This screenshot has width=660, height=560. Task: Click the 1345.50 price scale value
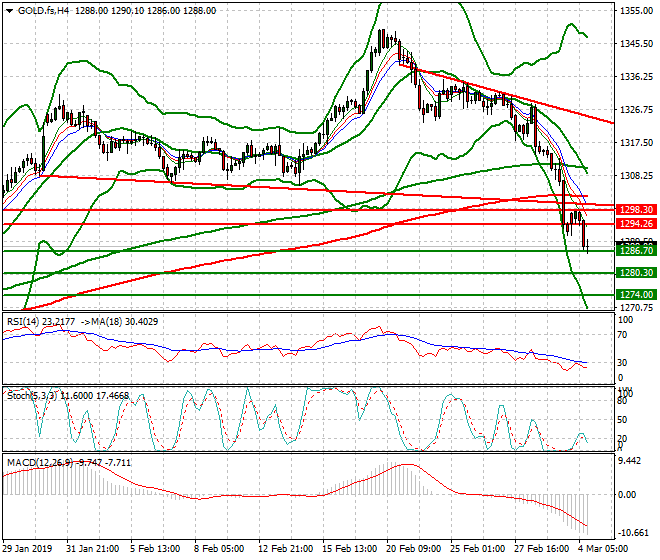click(x=636, y=44)
